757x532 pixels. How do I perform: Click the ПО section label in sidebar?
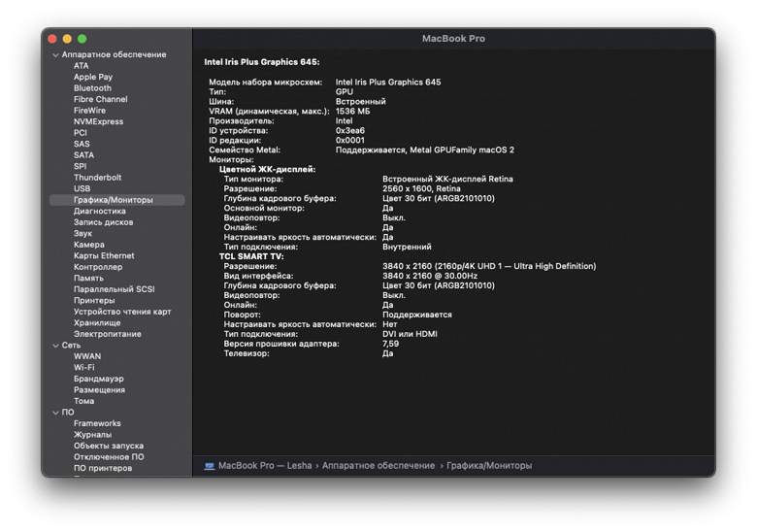[x=68, y=413]
